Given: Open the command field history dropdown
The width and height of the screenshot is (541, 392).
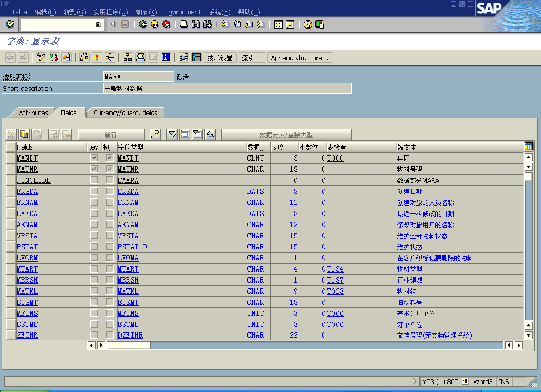Looking at the screenshot, I should (x=98, y=24).
